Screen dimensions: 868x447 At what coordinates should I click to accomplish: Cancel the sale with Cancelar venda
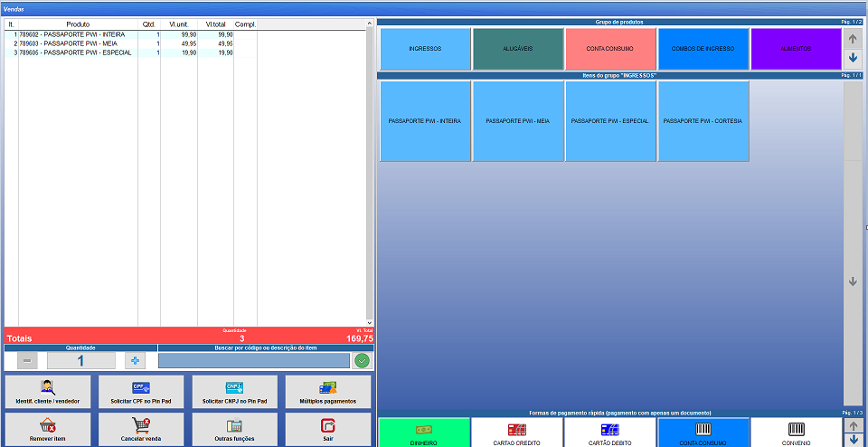[x=141, y=429]
